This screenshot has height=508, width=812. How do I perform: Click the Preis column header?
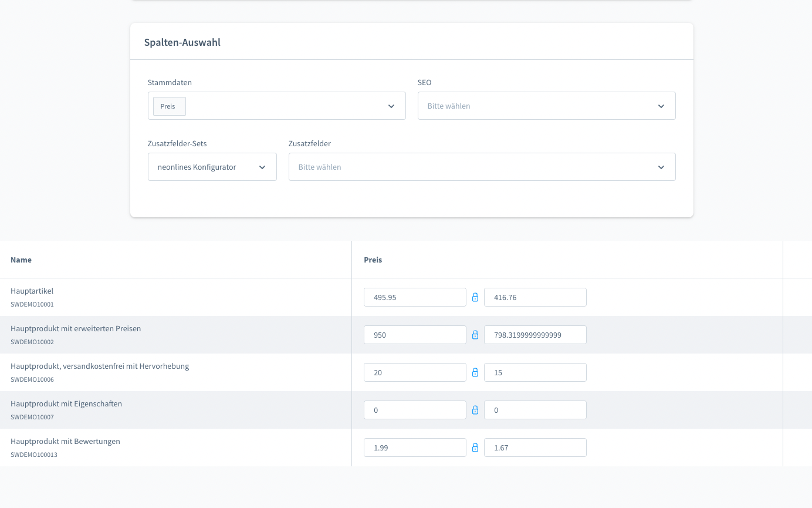tap(373, 260)
